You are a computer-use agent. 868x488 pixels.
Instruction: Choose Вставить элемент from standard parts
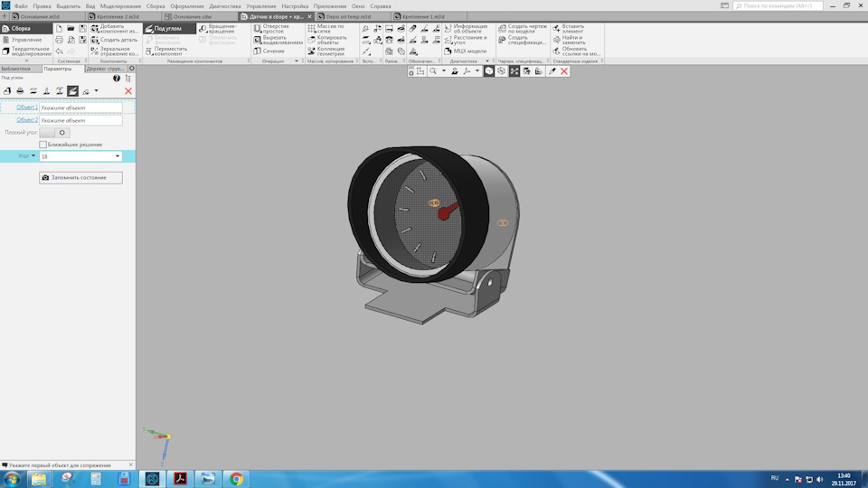(x=568, y=28)
